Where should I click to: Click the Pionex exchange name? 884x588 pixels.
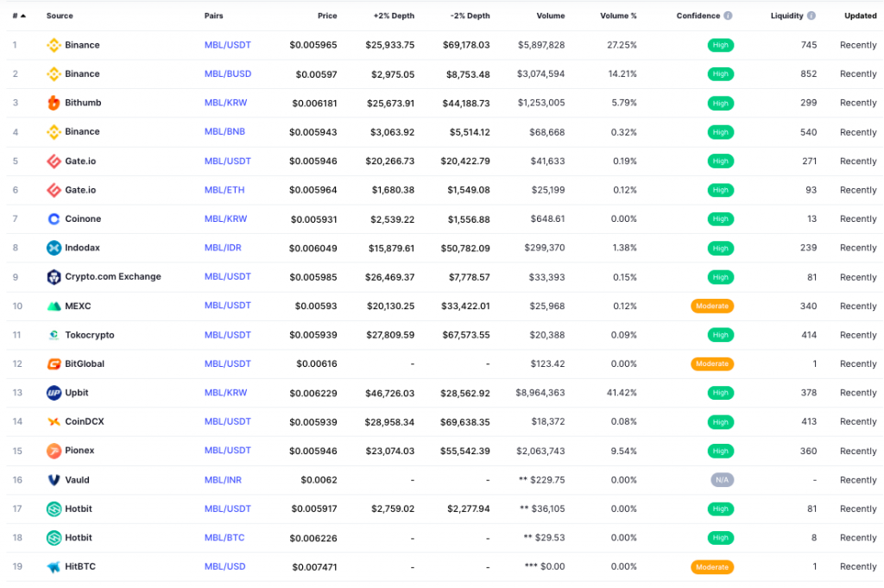(x=79, y=451)
